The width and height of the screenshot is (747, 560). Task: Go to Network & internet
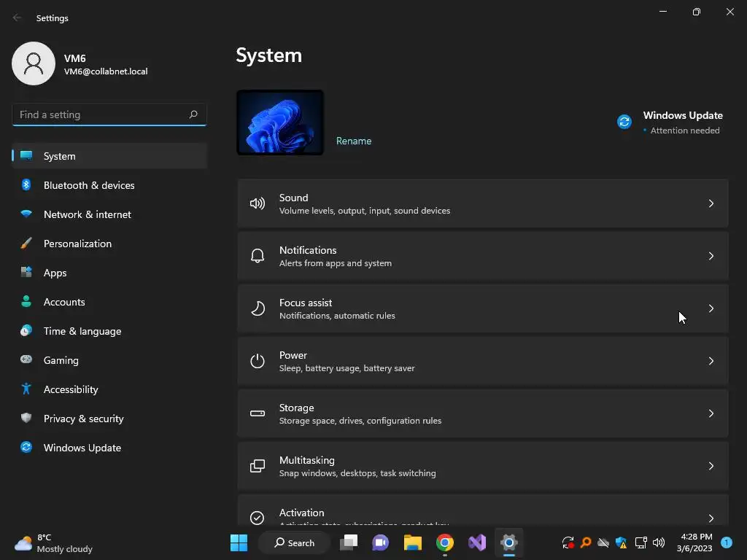109,214
